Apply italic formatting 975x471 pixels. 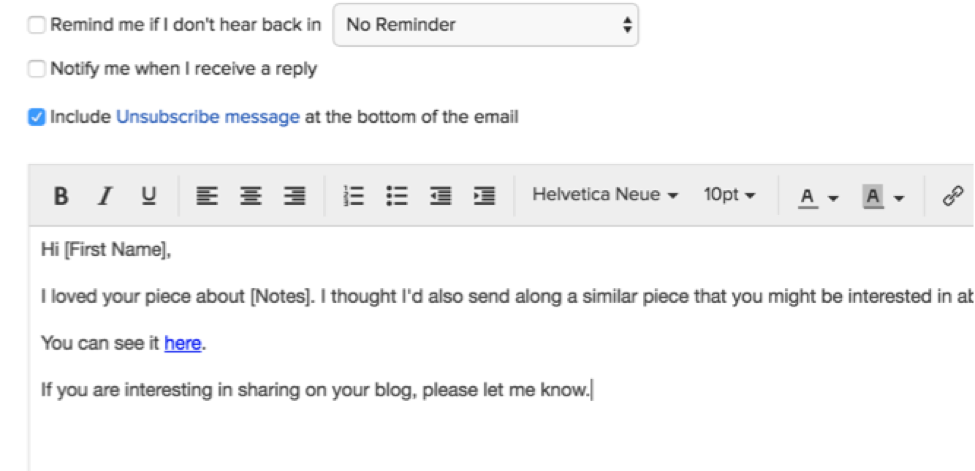104,196
